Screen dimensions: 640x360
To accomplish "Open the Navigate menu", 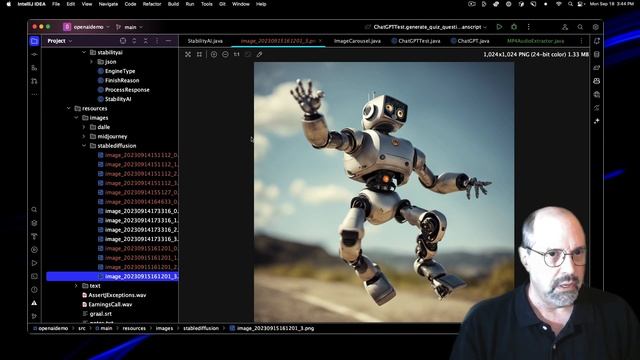I will (108, 4).
